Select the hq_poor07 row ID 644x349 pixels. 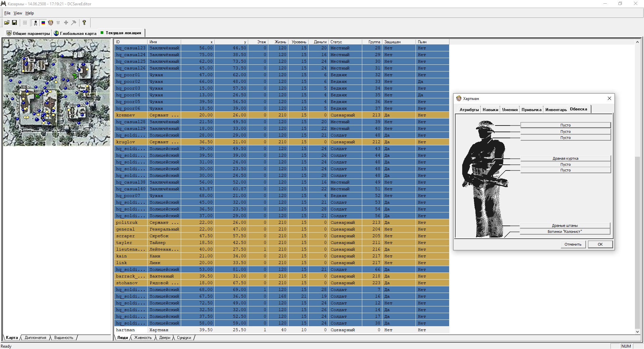131,196
